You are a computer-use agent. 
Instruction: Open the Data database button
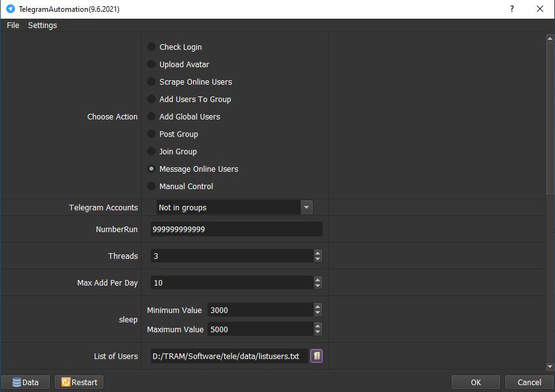(x=26, y=382)
